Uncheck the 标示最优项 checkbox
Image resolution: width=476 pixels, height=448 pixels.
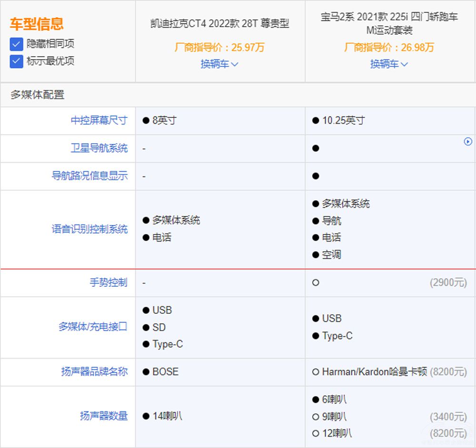click(x=17, y=61)
